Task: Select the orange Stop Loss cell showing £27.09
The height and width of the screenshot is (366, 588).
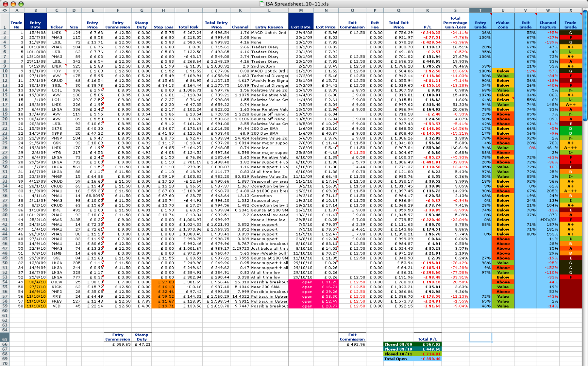Action: point(163,281)
